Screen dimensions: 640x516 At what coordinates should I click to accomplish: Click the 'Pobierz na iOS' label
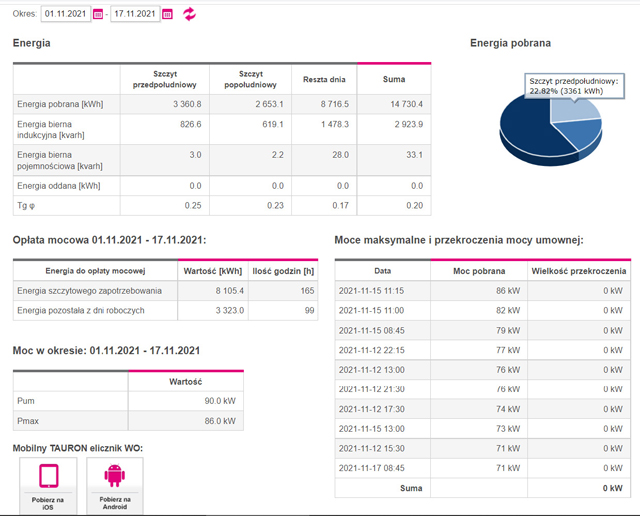(48, 500)
